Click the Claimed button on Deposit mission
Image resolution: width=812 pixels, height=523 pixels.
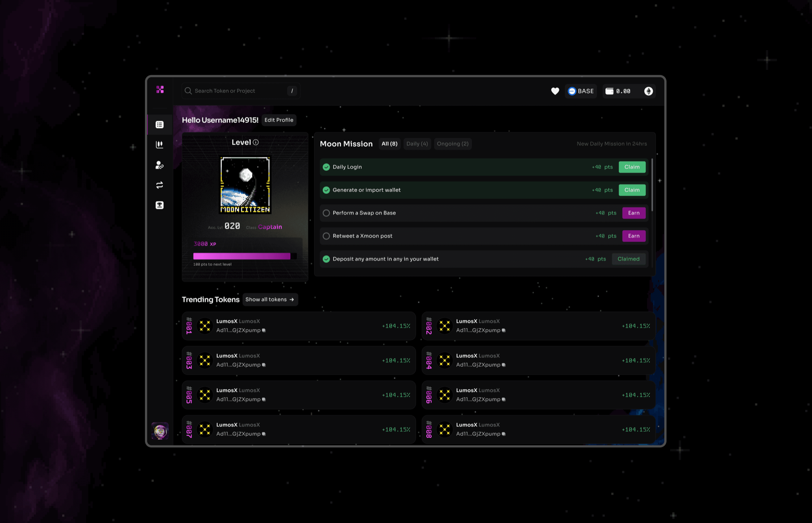coord(628,259)
